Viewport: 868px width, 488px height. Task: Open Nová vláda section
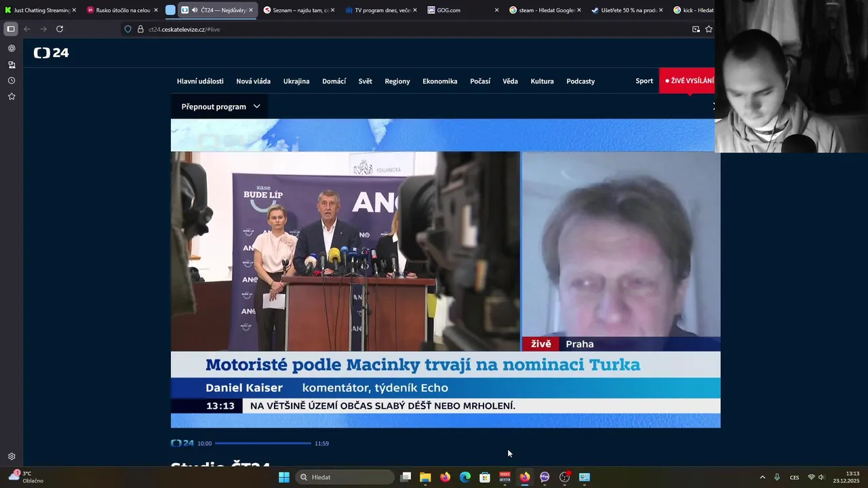tap(253, 81)
